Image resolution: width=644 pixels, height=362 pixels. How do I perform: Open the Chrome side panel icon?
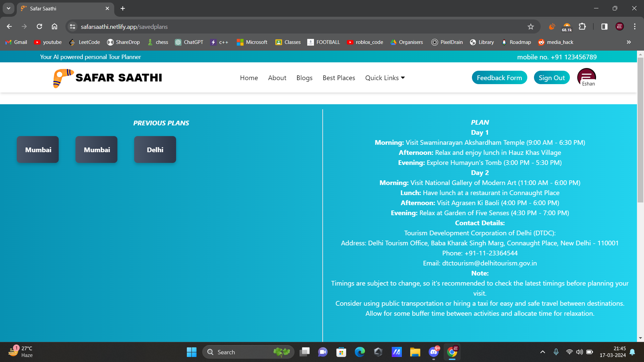click(604, 27)
